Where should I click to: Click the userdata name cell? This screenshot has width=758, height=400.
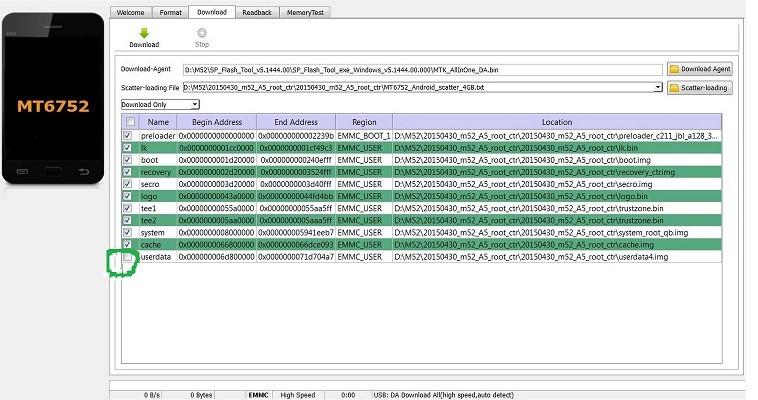(156, 257)
